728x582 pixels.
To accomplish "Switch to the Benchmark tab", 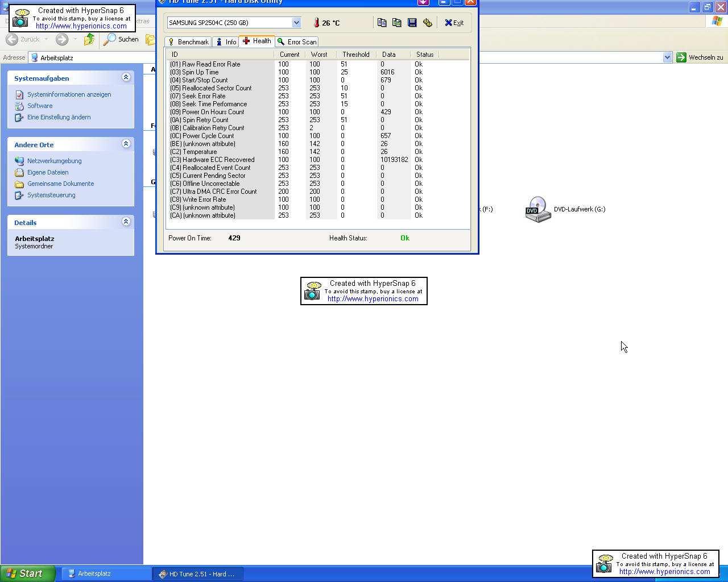I will pyautogui.click(x=188, y=42).
